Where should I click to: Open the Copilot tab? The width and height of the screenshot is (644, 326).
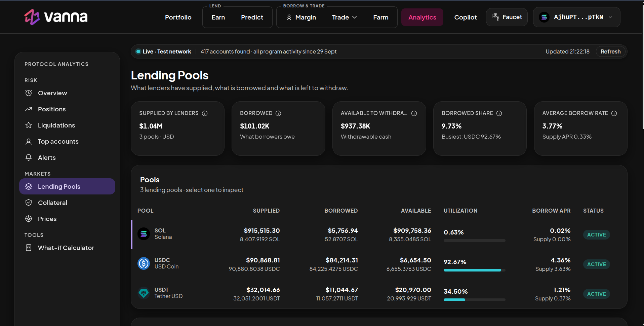[x=466, y=17]
